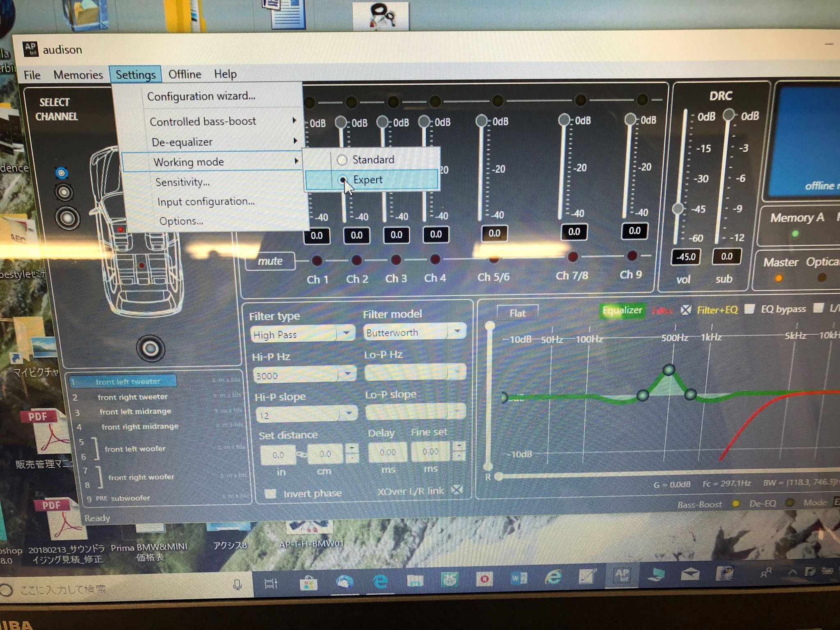Click the green Equalizer button

622,310
